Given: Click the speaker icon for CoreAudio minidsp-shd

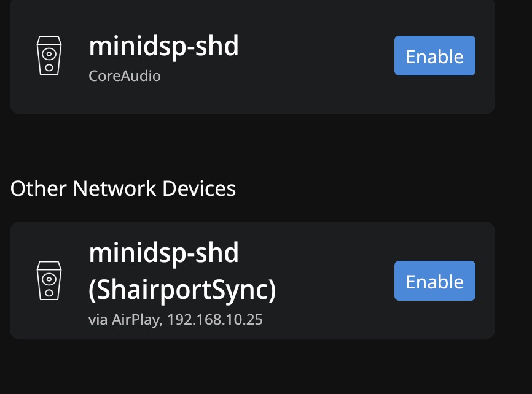Looking at the screenshot, I should (49, 56).
